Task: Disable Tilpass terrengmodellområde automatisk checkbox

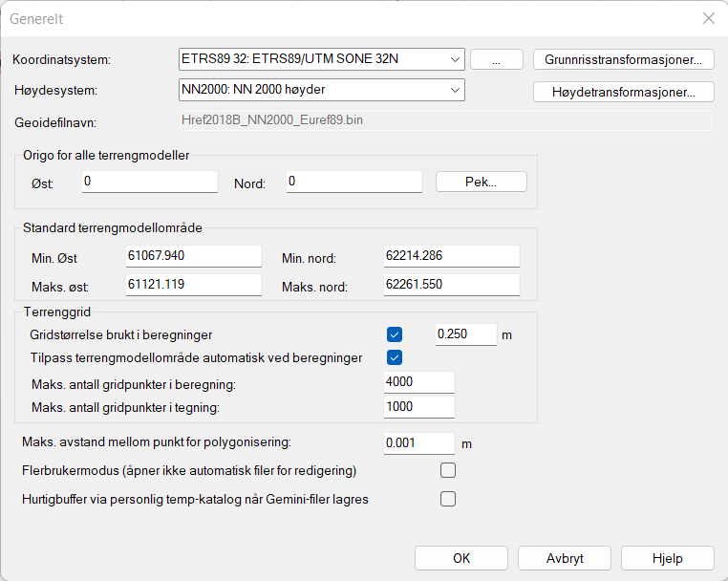Action: (x=395, y=357)
